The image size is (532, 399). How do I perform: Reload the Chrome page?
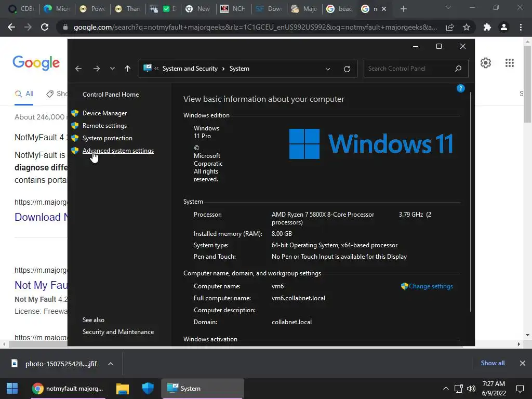pyautogui.click(x=45, y=27)
